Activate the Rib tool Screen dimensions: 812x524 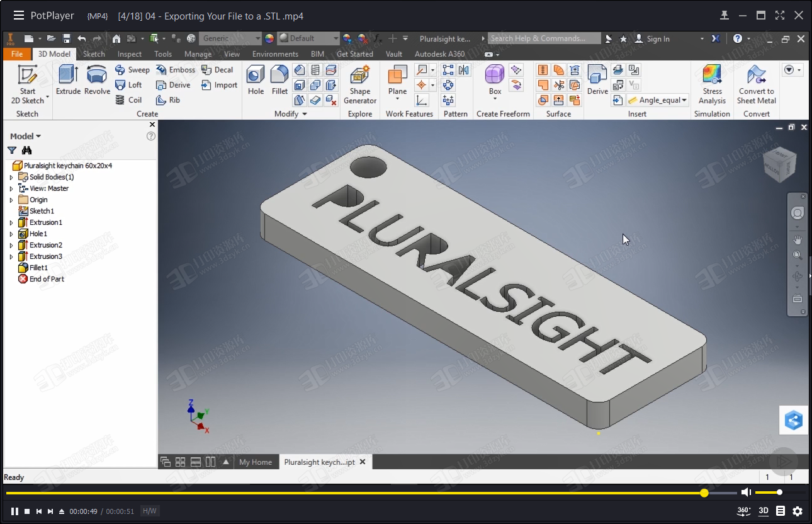click(x=168, y=100)
